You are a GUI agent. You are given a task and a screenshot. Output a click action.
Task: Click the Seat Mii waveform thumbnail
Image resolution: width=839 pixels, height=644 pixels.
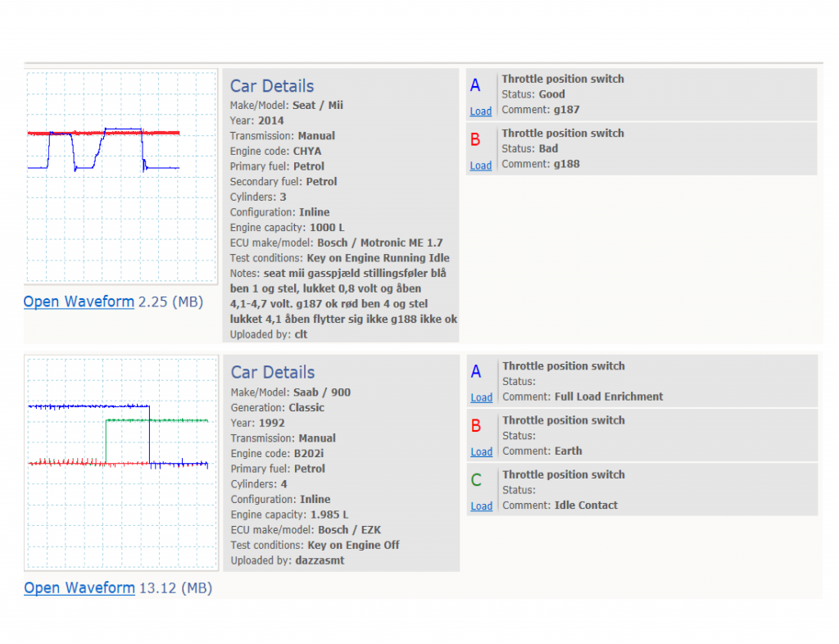tap(121, 176)
